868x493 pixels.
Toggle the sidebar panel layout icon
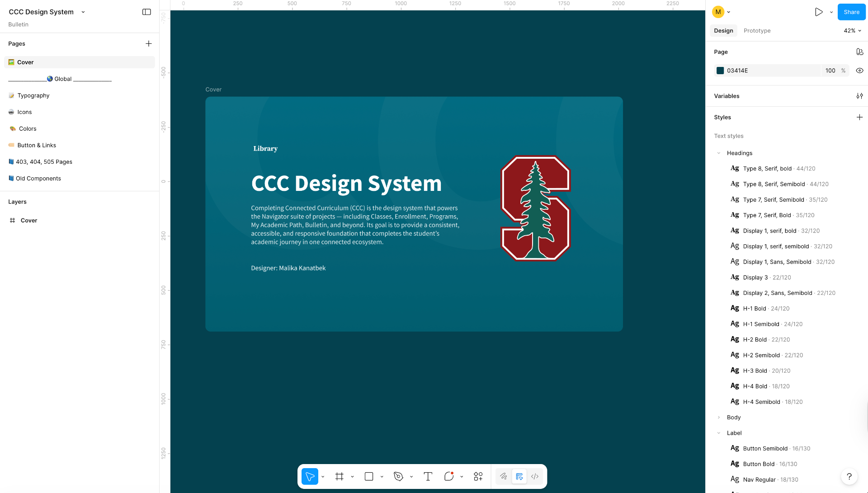click(x=146, y=12)
